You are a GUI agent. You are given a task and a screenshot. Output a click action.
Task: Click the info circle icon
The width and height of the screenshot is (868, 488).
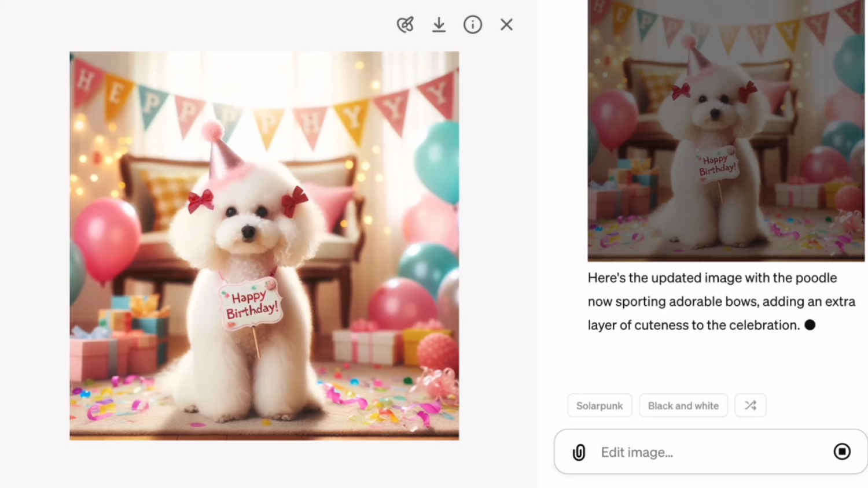click(x=472, y=24)
